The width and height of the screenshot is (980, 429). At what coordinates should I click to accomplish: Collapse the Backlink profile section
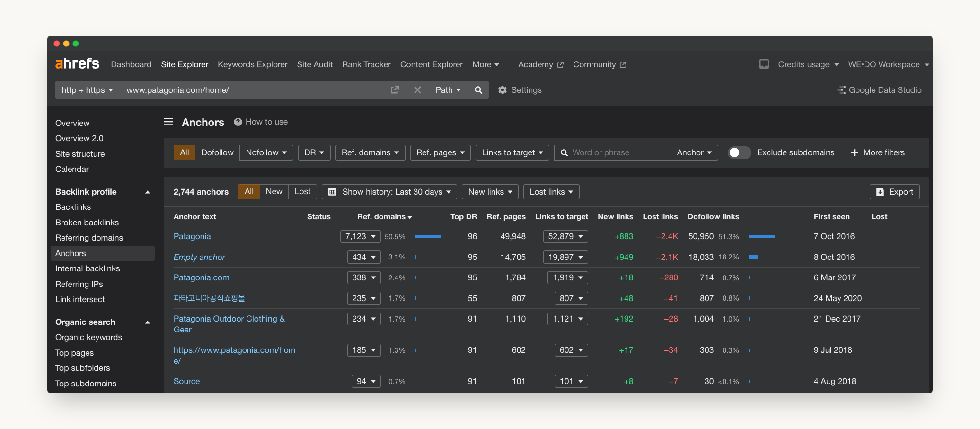tap(148, 192)
